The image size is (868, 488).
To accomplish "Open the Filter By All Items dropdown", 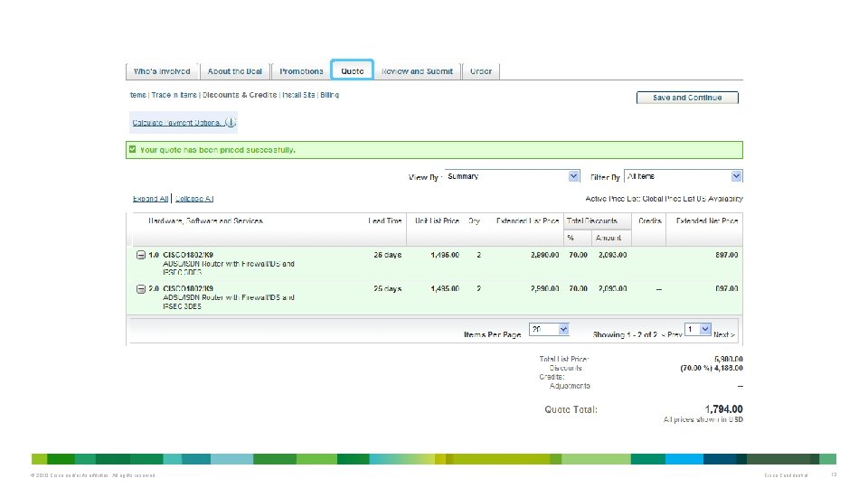I will pyautogui.click(x=684, y=176).
